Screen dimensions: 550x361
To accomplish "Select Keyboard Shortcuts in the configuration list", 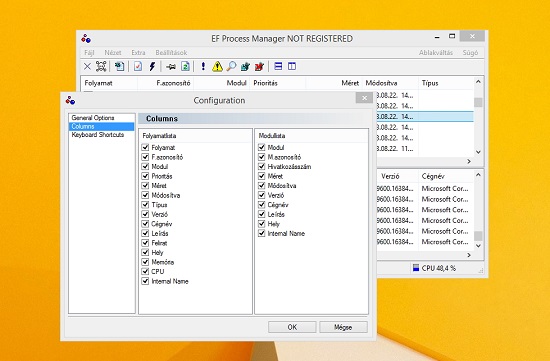I will 101,135.
